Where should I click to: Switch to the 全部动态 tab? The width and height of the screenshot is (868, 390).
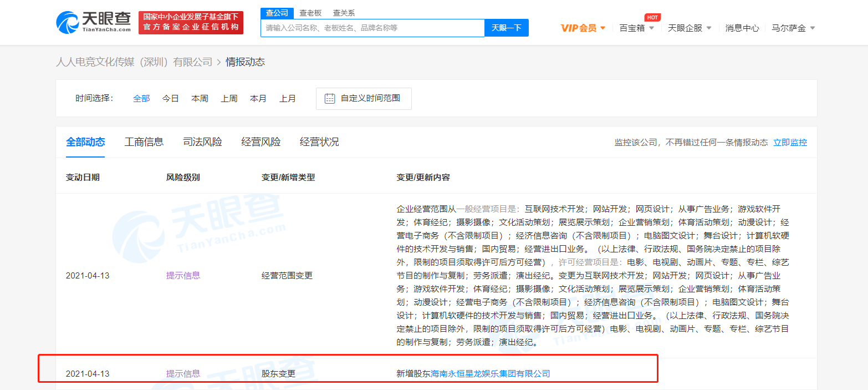click(85, 142)
